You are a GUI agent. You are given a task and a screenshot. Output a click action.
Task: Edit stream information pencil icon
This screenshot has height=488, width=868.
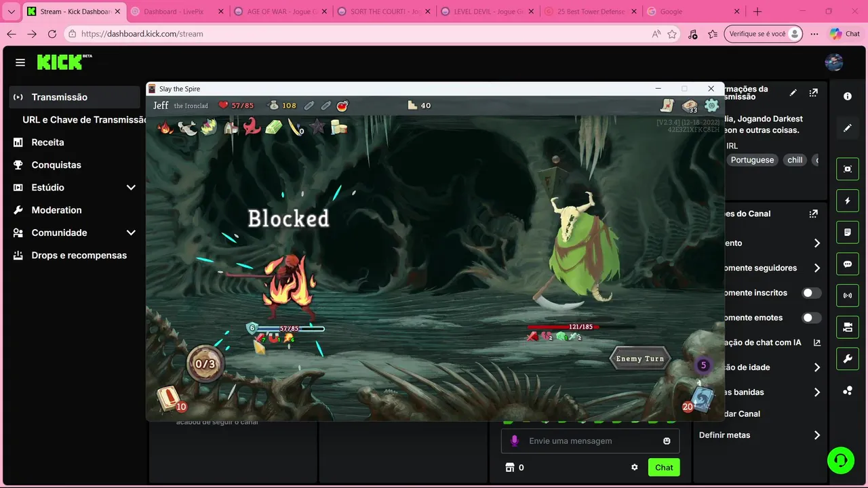tap(793, 92)
